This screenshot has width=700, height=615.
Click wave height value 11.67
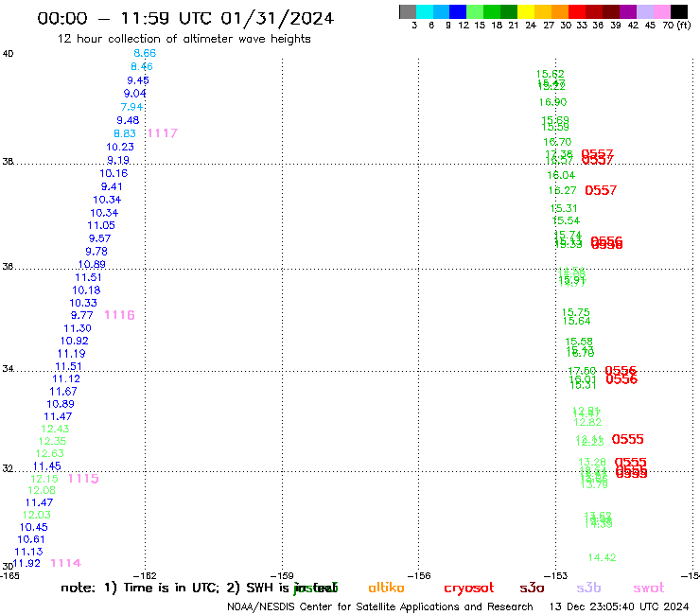(63, 392)
